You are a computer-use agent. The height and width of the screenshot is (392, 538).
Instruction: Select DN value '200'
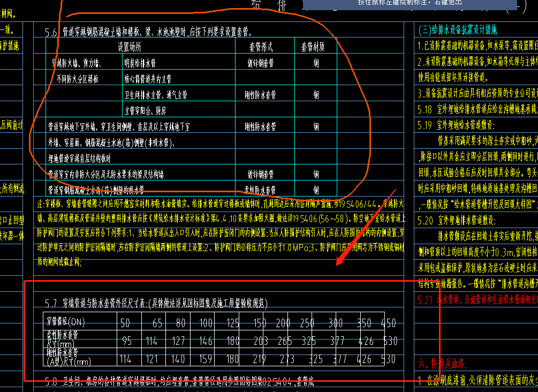click(x=283, y=323)
